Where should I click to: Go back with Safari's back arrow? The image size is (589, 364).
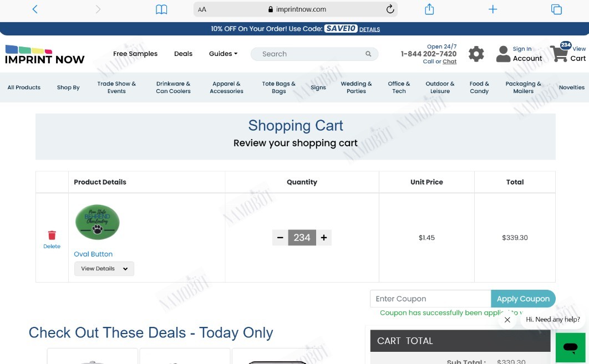coord(35,9)
